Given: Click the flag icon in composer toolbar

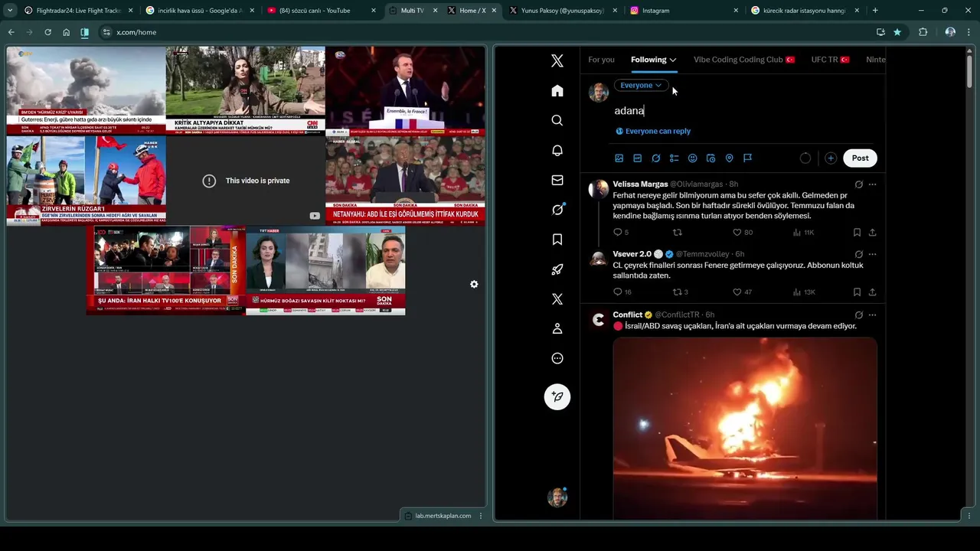Looking at the screenshot, I should [748, 158].
